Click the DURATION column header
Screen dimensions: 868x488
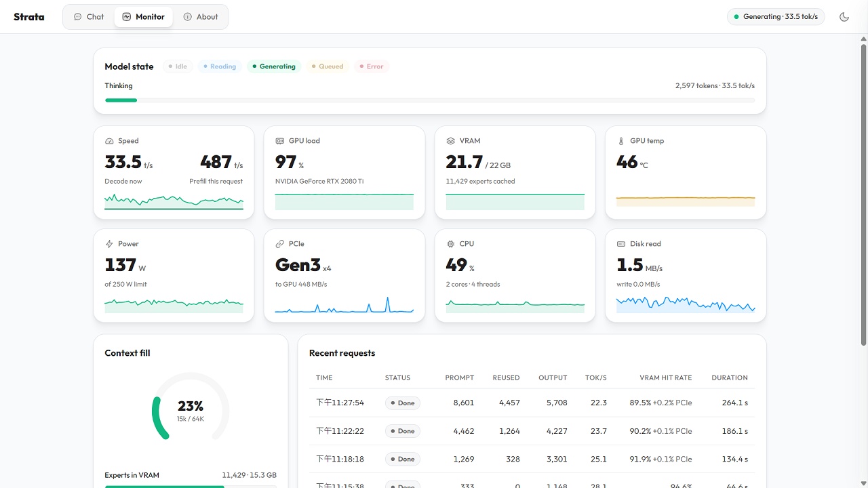tap(730, 378)
